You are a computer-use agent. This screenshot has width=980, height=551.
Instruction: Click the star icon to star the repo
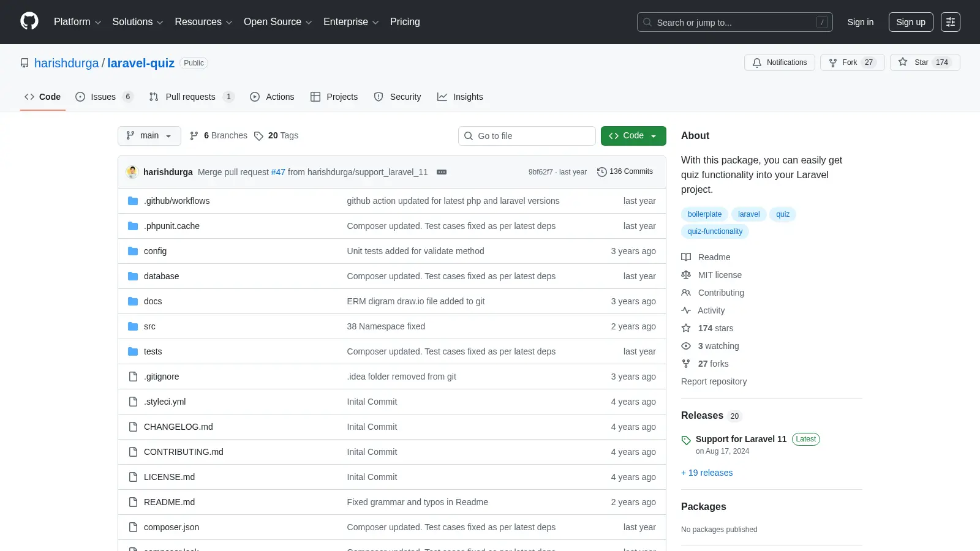point(903,62)
